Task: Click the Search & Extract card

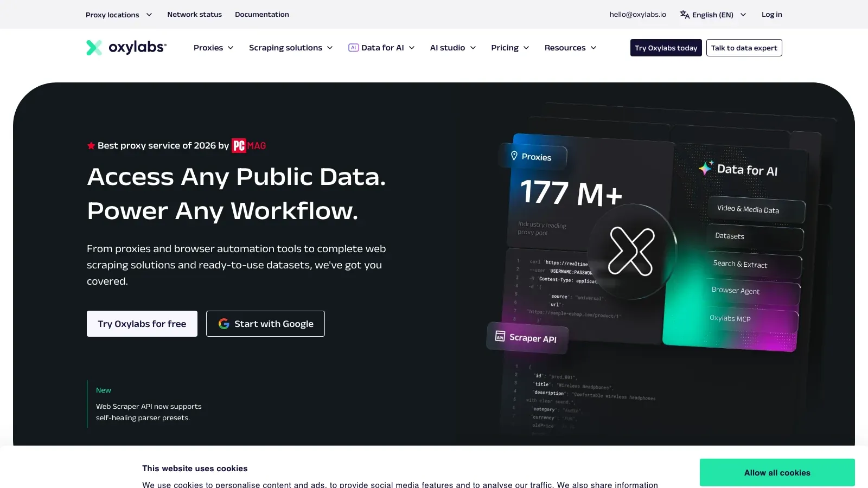Action: tap(754, 265)
